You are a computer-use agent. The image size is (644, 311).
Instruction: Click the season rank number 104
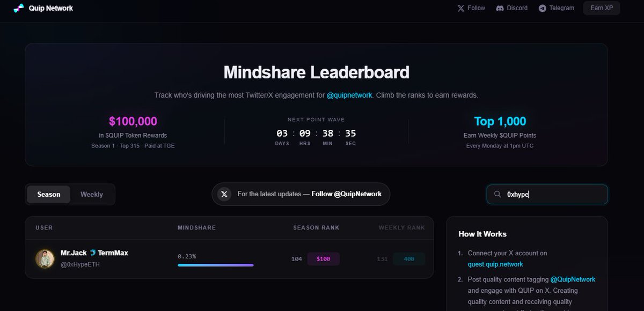pyautogui.click(x=297, y=259)
